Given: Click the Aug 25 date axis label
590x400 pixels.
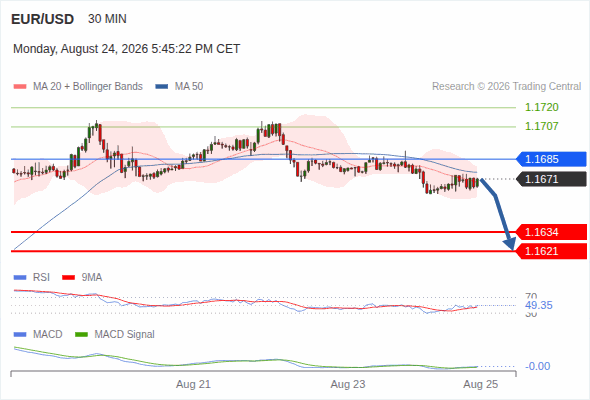Looking at the screenshot, I should (481, 385).
